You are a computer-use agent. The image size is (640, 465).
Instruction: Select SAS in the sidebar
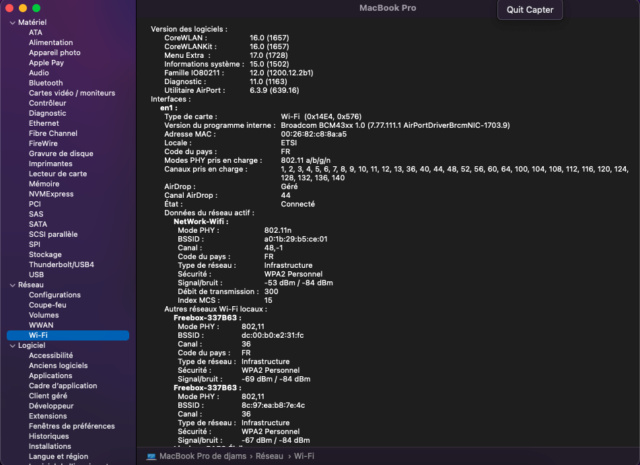[36, 214]
